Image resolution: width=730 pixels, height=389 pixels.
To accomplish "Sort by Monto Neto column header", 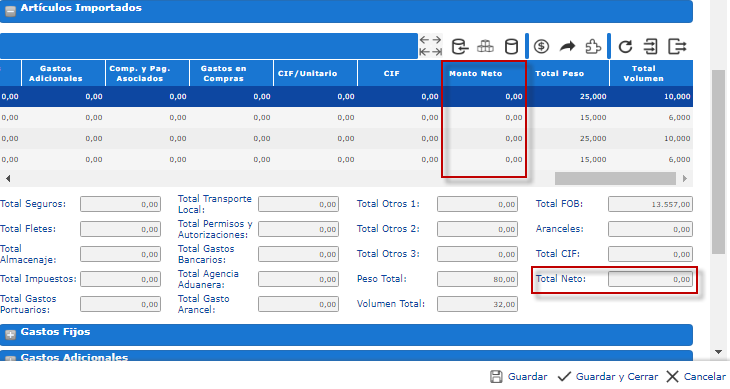I will coord(475,74).
